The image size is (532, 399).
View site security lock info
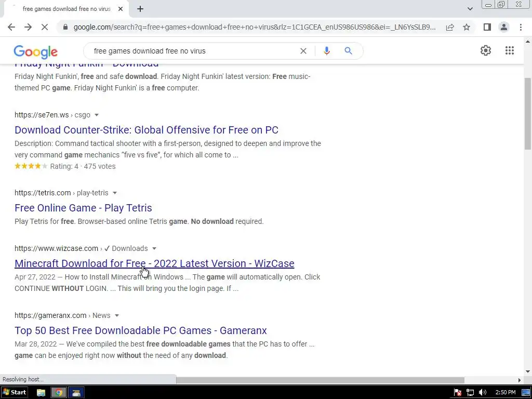click(x=65, y=27)
